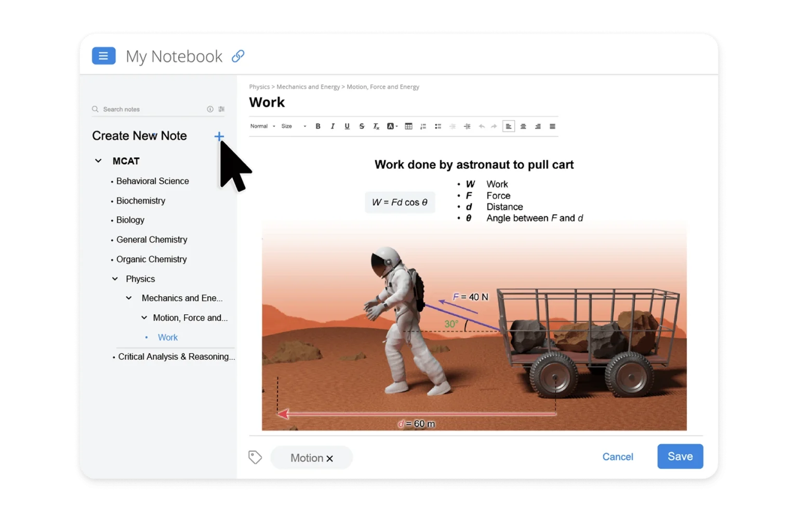Viewport: 798px width, 532px height.
Task: Open the search filter options icon
Action: pos(221,109)
